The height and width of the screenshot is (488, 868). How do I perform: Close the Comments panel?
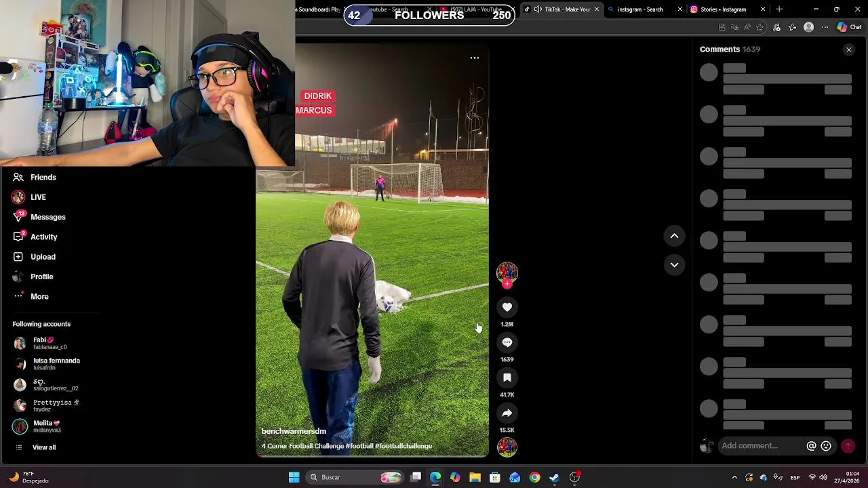[849, 49]
